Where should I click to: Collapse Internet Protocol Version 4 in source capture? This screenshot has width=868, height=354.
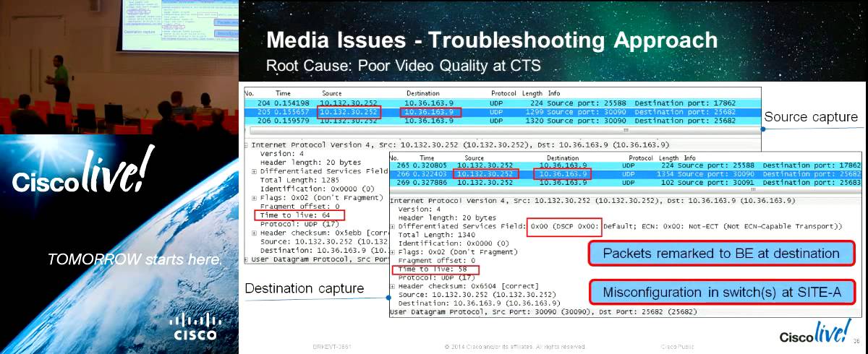(247, 145)
